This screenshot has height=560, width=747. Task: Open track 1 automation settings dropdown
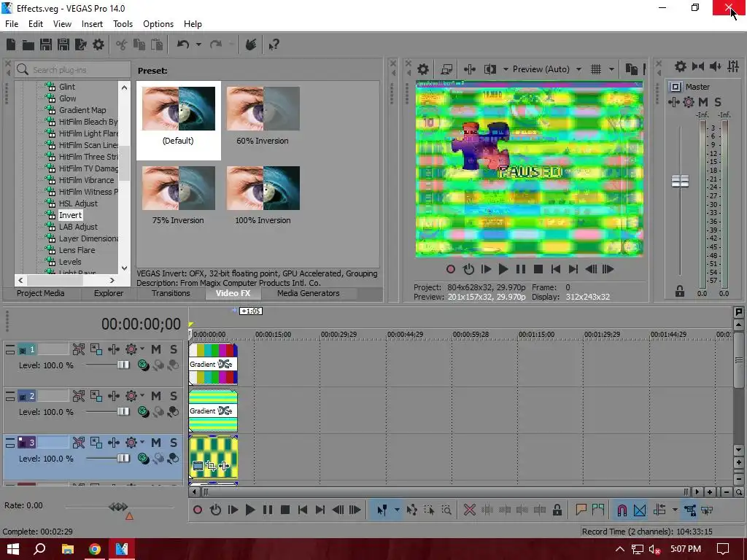[x=142, y=349]
